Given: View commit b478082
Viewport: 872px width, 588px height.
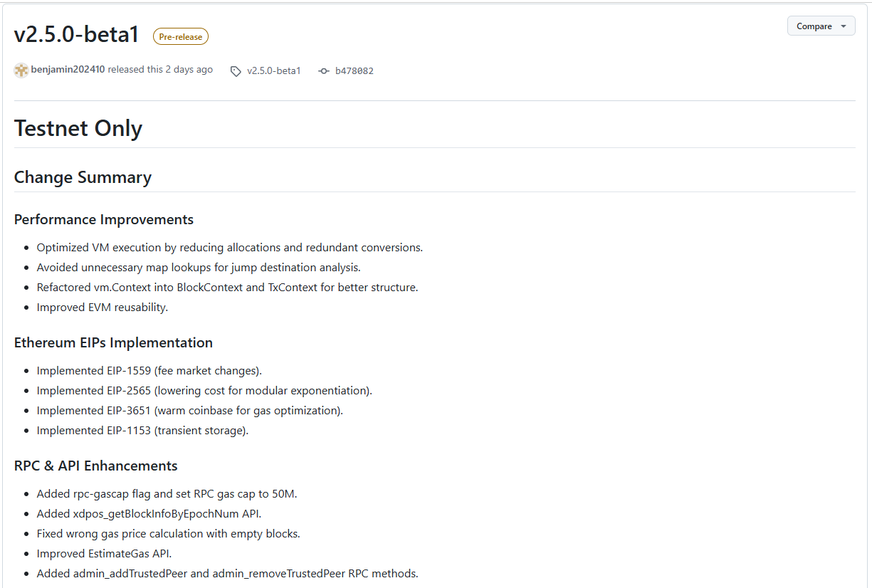Looking at the screenshot, I should click(354, 70).
